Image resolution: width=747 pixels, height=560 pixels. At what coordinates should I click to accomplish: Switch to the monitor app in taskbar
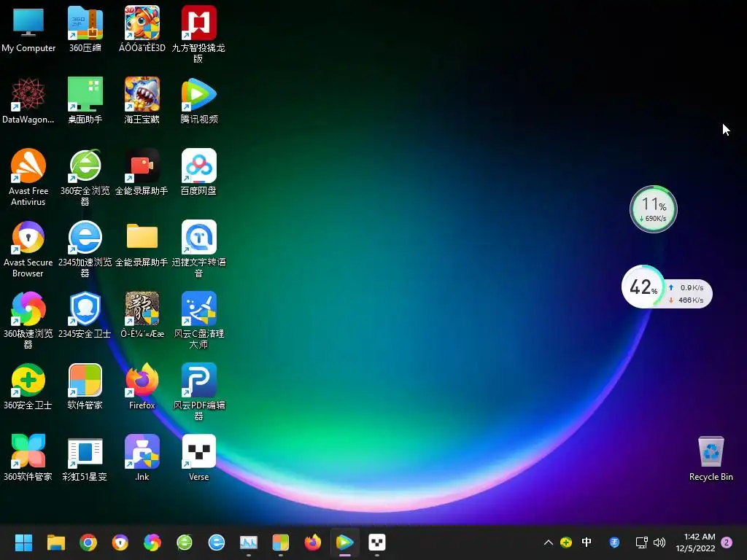(x=249, y=542)
